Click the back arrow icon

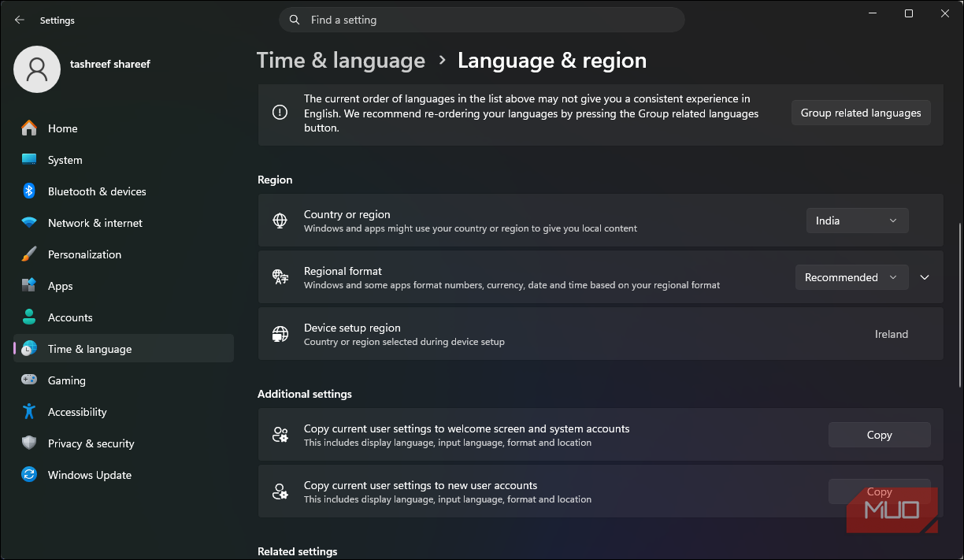pyautogui.click(x=20, y=20)
